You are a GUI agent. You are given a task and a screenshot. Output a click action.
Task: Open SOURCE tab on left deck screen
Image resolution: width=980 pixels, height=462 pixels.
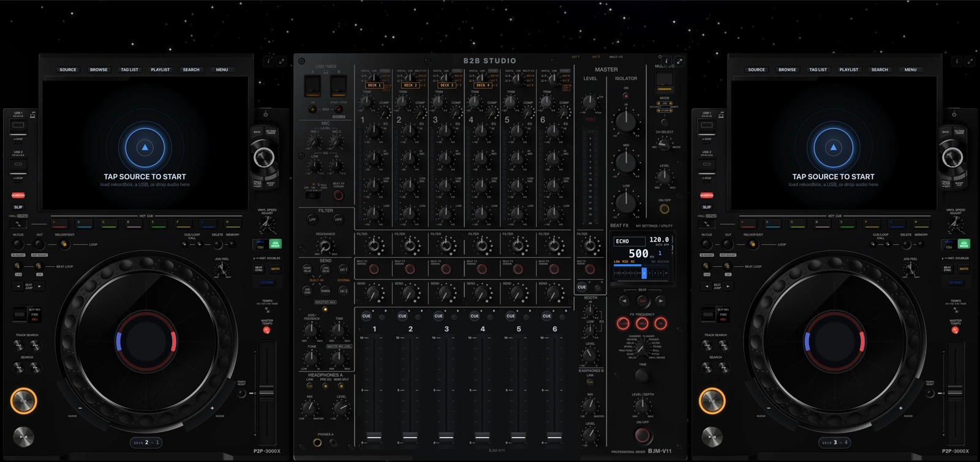tap(68, 70)
